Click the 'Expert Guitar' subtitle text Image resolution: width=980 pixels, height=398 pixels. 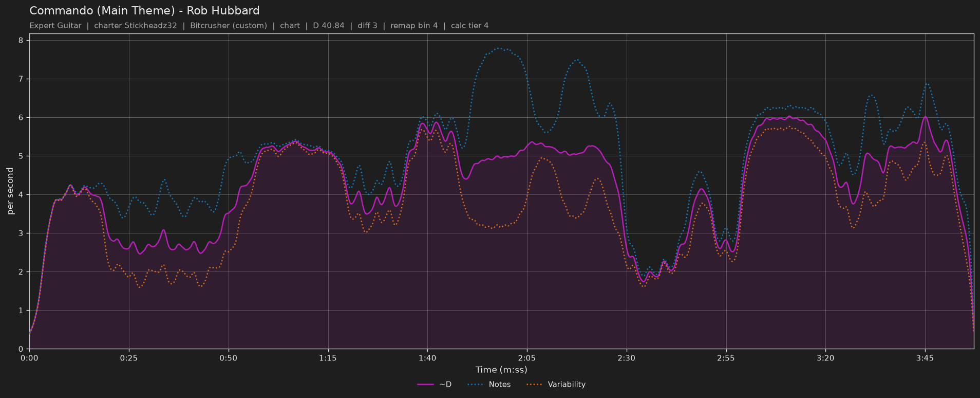tap(55, 26)
